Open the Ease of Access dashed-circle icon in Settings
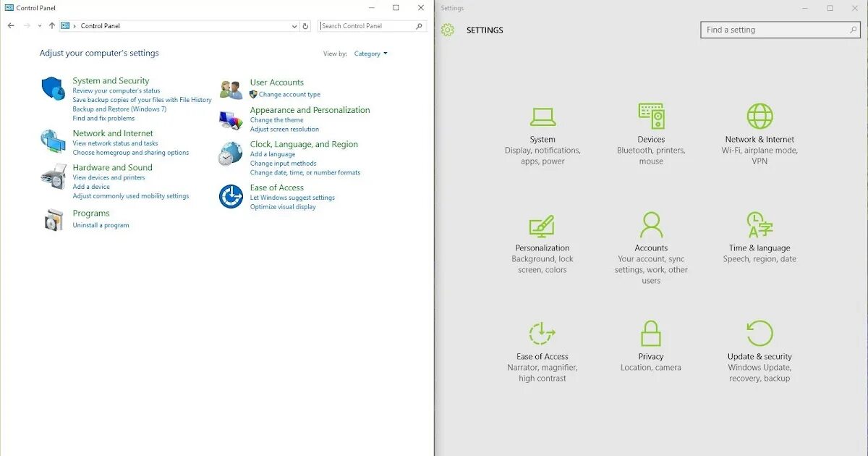 (x=542, y=334)
